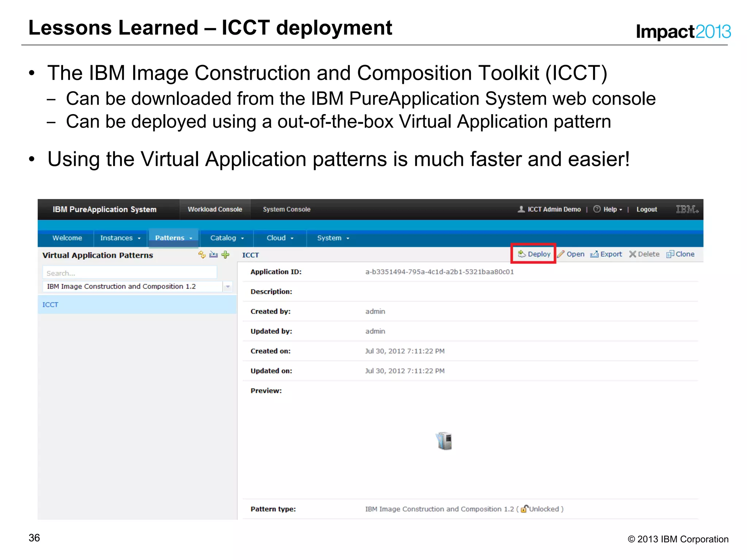Click the green plus add pattern icon
The width and height of the screenshot is (747, 560).
[x=225, y=255]
